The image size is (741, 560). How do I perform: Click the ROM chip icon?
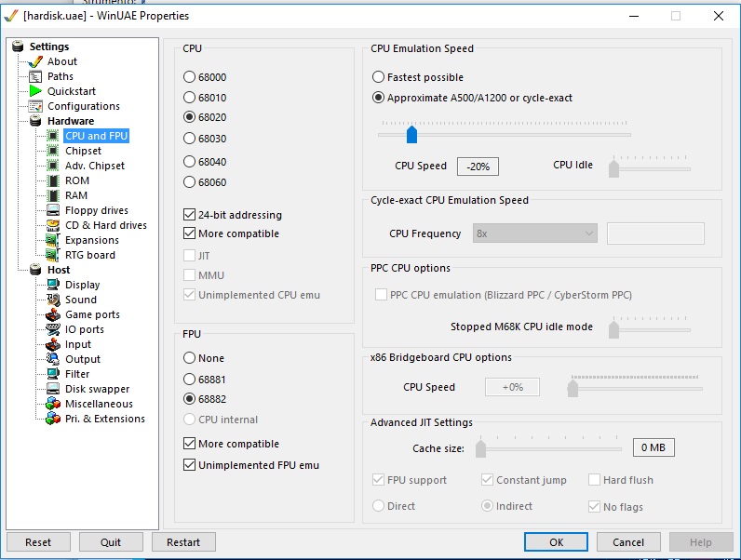pyautogui.click(x=53, y=180)
